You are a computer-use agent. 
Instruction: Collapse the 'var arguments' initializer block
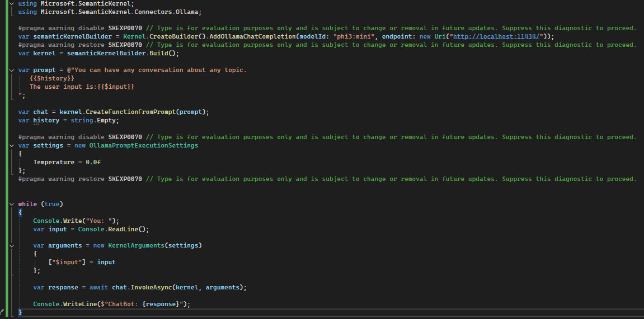tap(12, 246)
